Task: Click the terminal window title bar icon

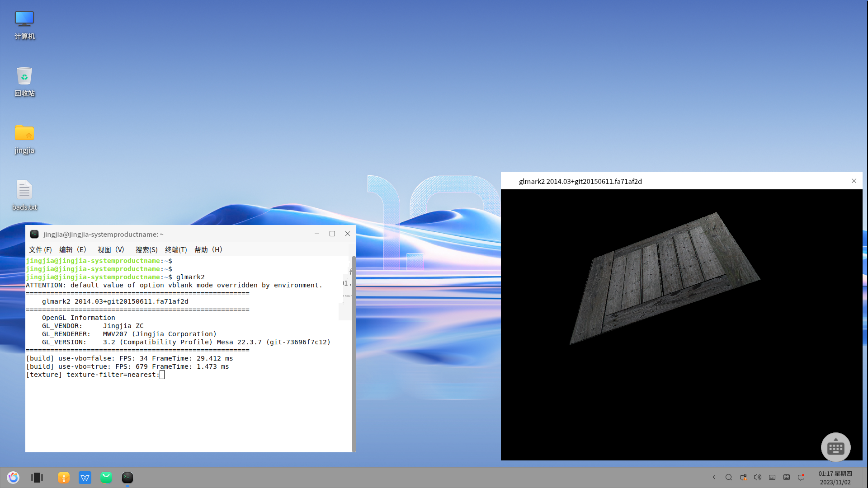Action: [x=34, y=234]
